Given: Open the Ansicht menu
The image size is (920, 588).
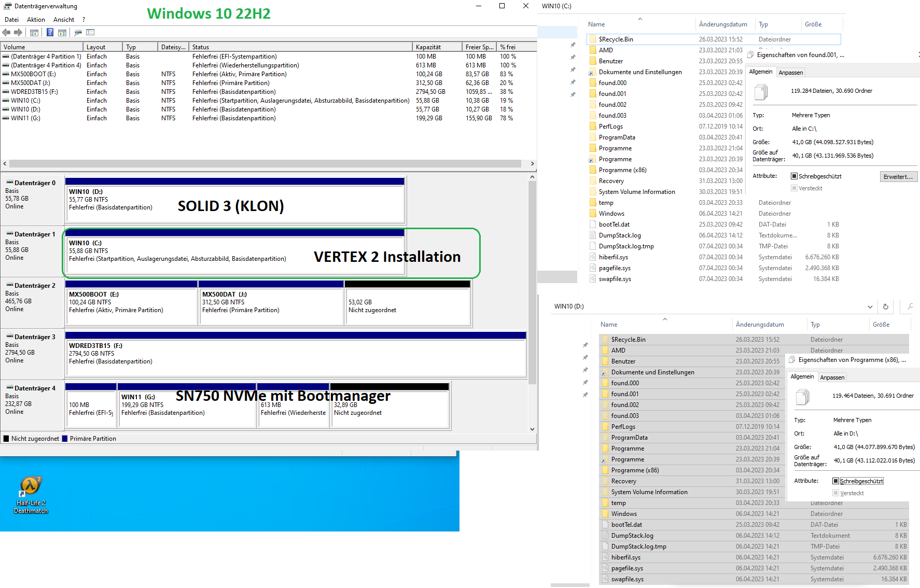Looking at the screenshot, I should (64, 20).
